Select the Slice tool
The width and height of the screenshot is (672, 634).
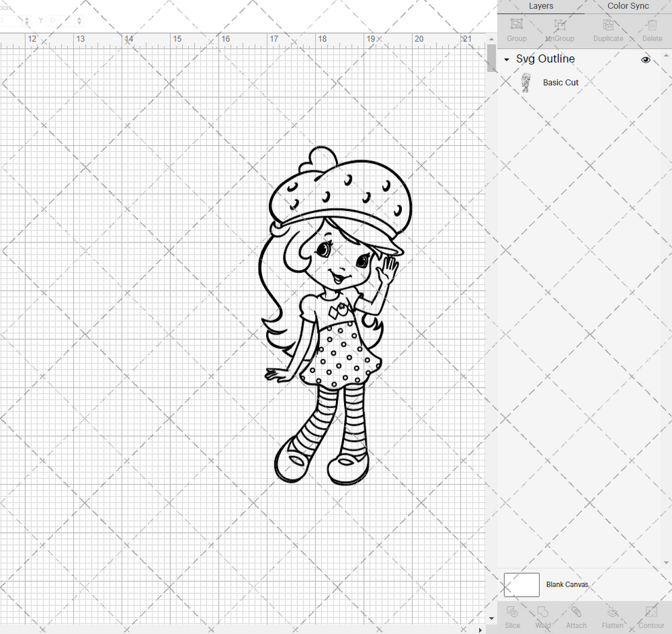point(512,616)
